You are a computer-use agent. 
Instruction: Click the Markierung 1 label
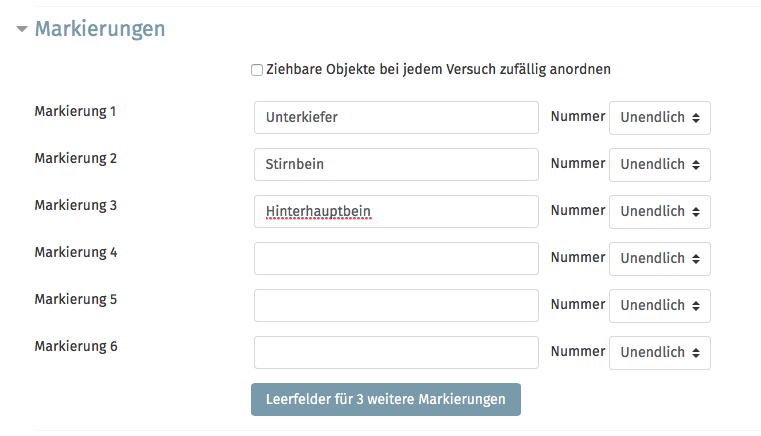point(75,112)
